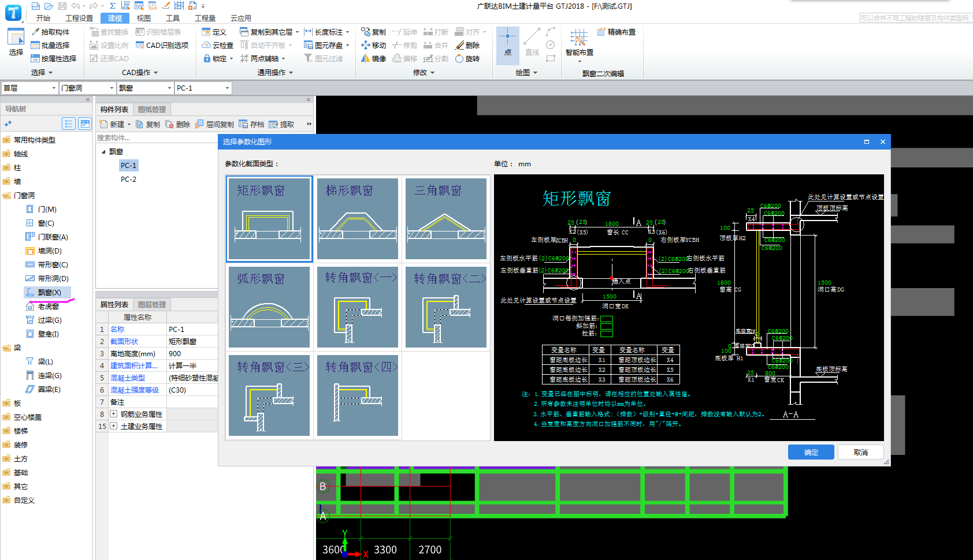Confirm with the 确定 button
973x560 pixels.
(x=811, y=452)
